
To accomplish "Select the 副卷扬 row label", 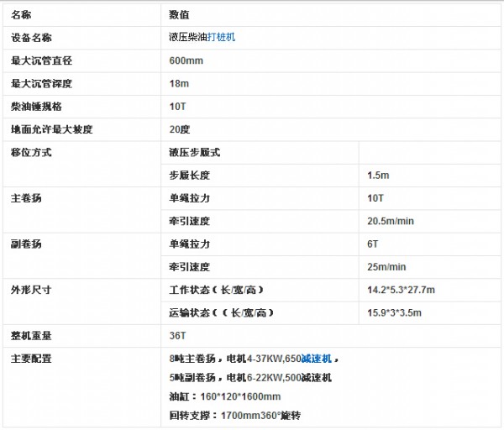I will tap(25, 244).
